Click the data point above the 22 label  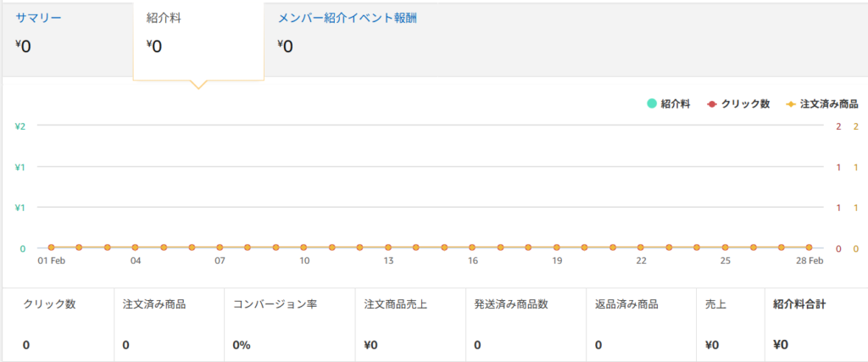(x=641, y=248)
